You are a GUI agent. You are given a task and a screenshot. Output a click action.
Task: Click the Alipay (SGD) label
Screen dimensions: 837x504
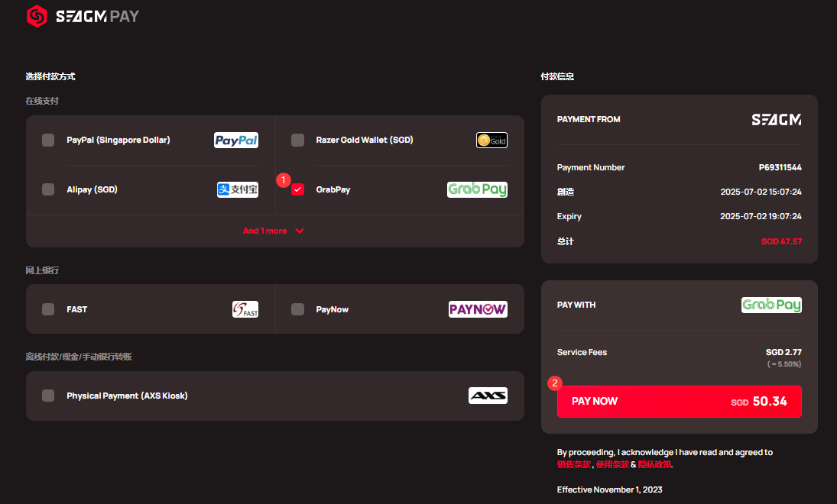click(92, 189)
